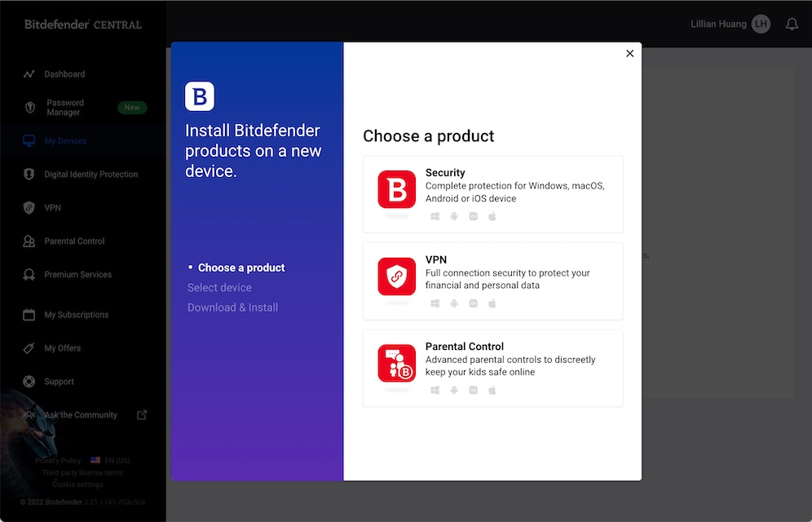Click the sidebar Parental Control people icon
Viewport: 812px width, 522px height.
pos(29,241)
